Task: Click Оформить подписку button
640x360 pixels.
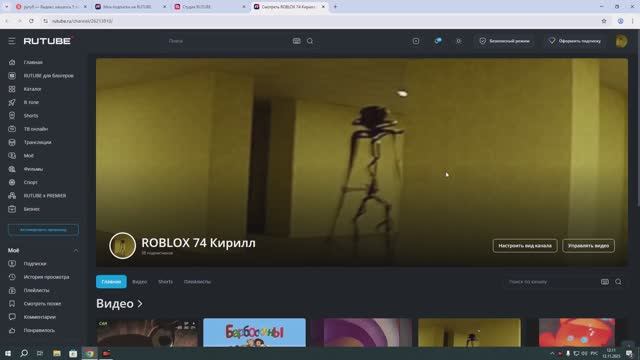Action: tap(575, 41)
